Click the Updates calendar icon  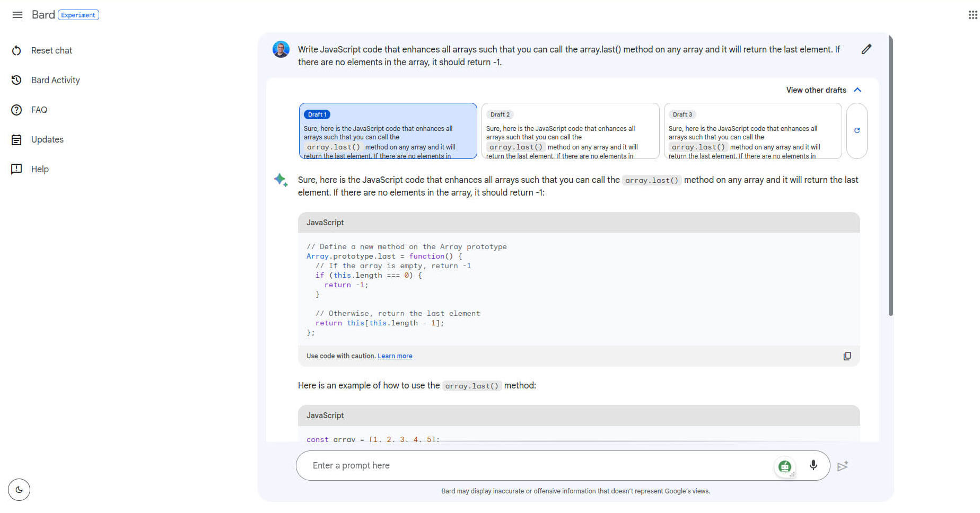(16, 139)
